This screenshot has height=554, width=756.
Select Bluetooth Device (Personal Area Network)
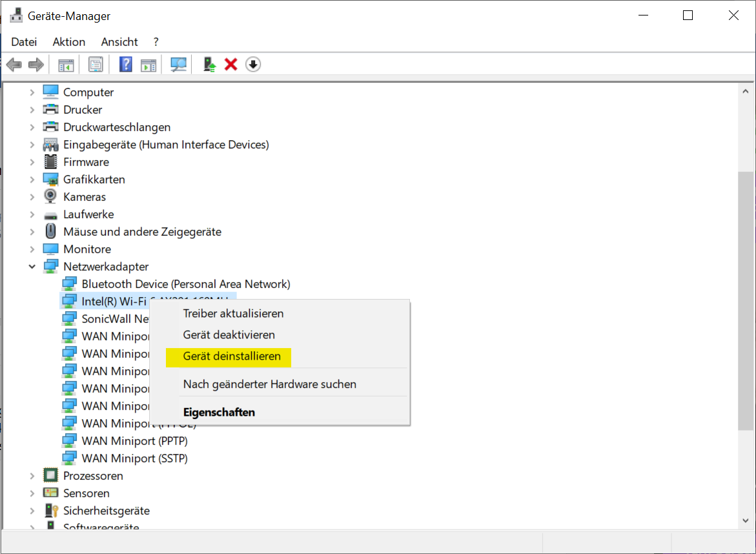pos(186,284)
